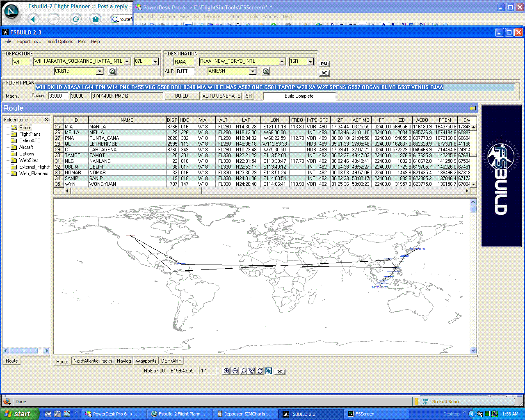Click the destination airport search icon

point(266,71)
